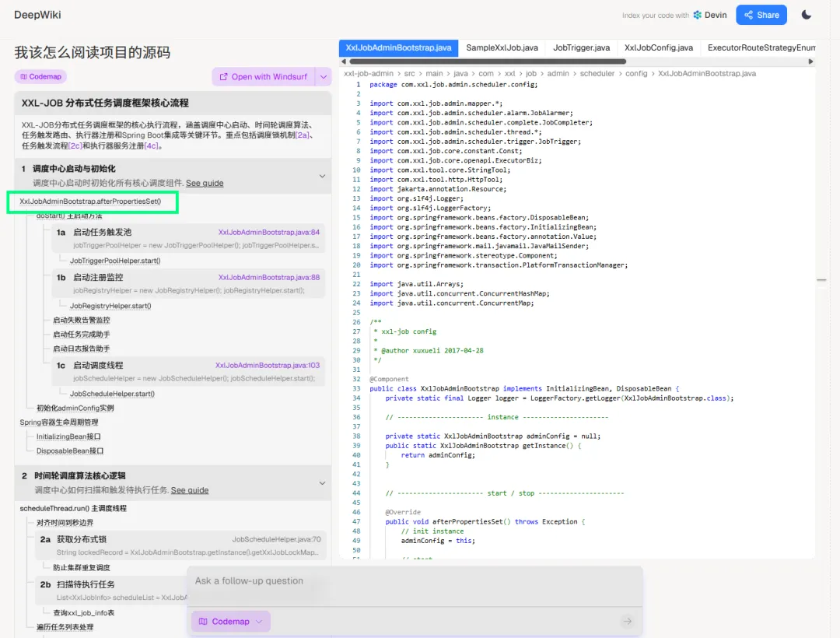Image resolution: width=840 pixels, height=638 pixels.
Task: Click the XXL-JOB 分布式任务调度框架核心流程 heading
Action: [105, 103]
